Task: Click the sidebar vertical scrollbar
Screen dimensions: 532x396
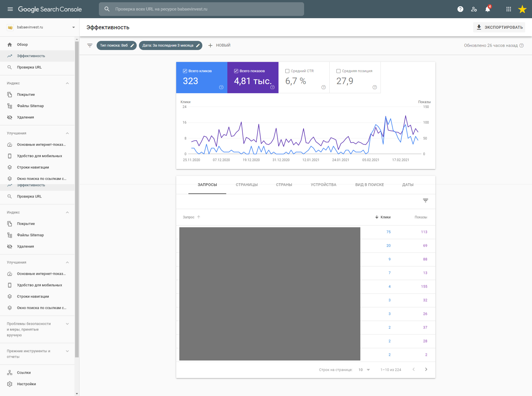Action: [x=77, y=199]
